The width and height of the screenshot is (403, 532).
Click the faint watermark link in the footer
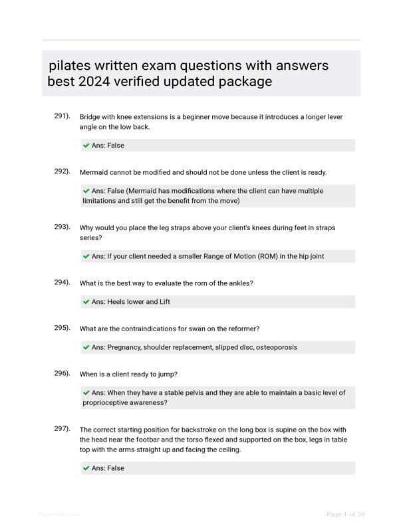(x=59, y=514)
